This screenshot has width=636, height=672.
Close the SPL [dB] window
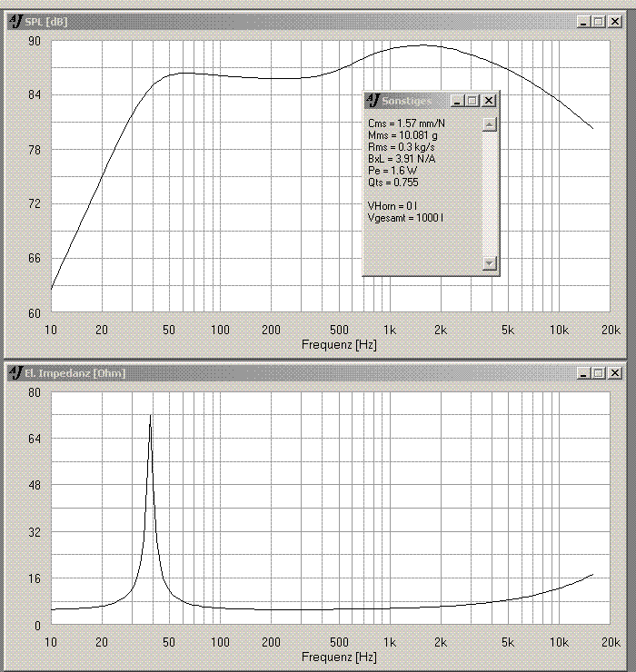tap(614, 22)
